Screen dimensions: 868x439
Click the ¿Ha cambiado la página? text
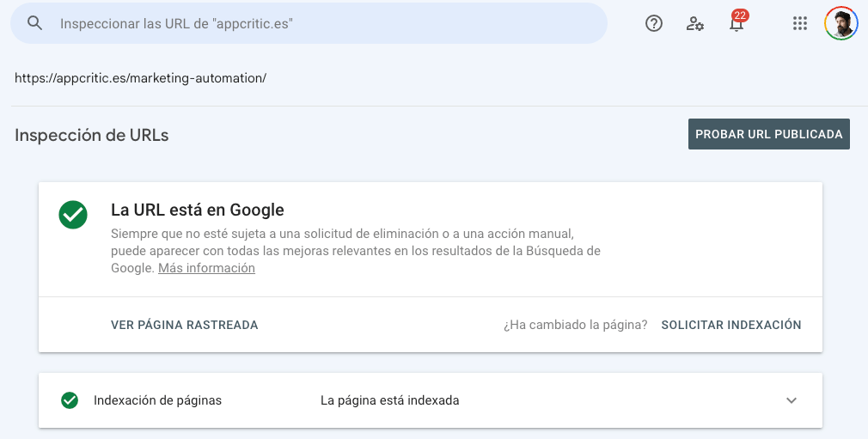click(x=575, y=325)
